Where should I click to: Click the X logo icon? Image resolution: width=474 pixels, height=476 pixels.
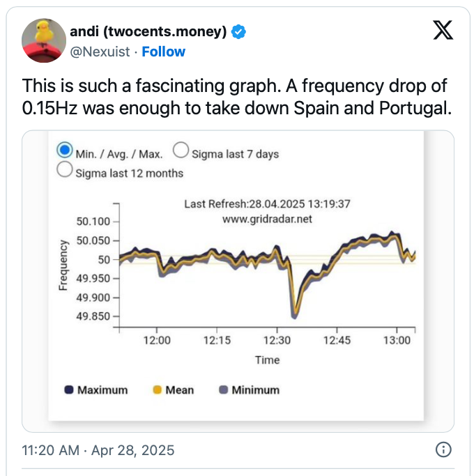pos(443,31)
